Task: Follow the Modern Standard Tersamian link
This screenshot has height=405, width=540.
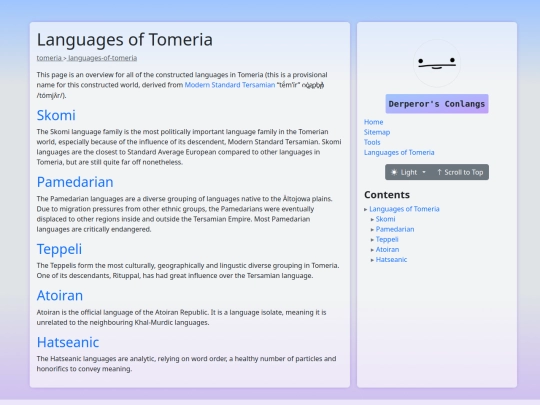Action: coord(230,85)
